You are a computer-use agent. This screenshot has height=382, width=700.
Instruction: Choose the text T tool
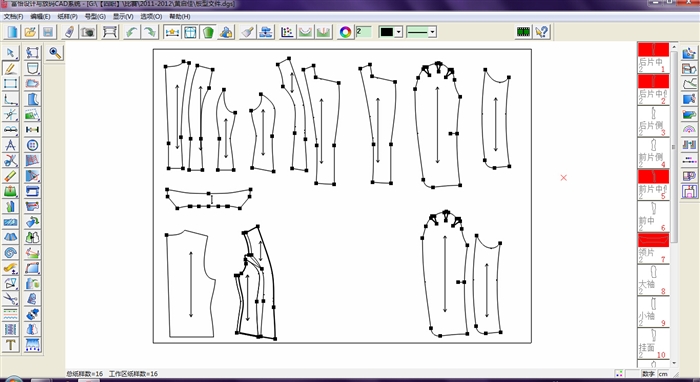tap(11, 345)
